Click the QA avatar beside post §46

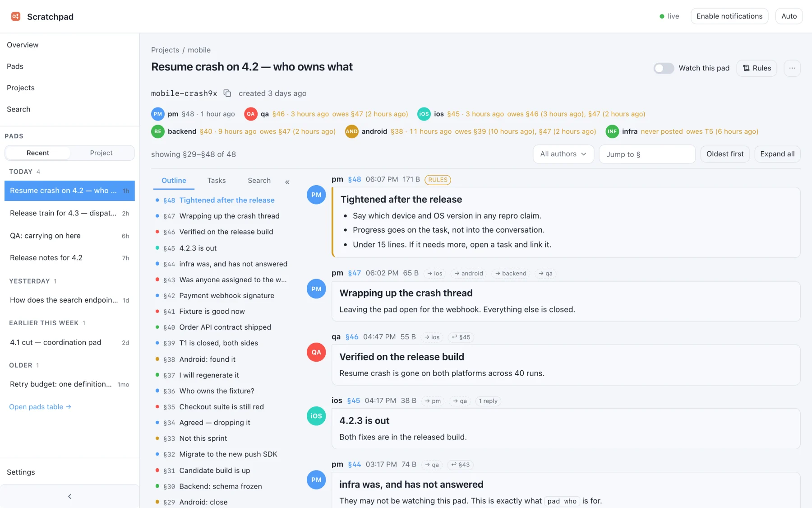point(316,352)
